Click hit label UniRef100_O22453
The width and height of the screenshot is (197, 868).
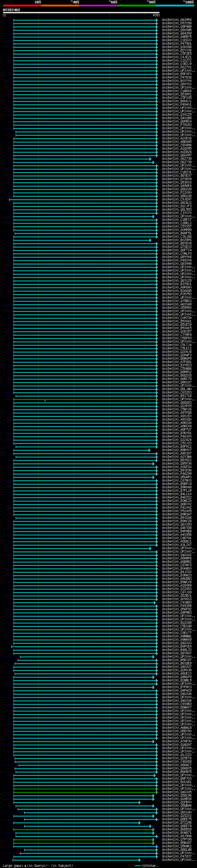[176, 589]
